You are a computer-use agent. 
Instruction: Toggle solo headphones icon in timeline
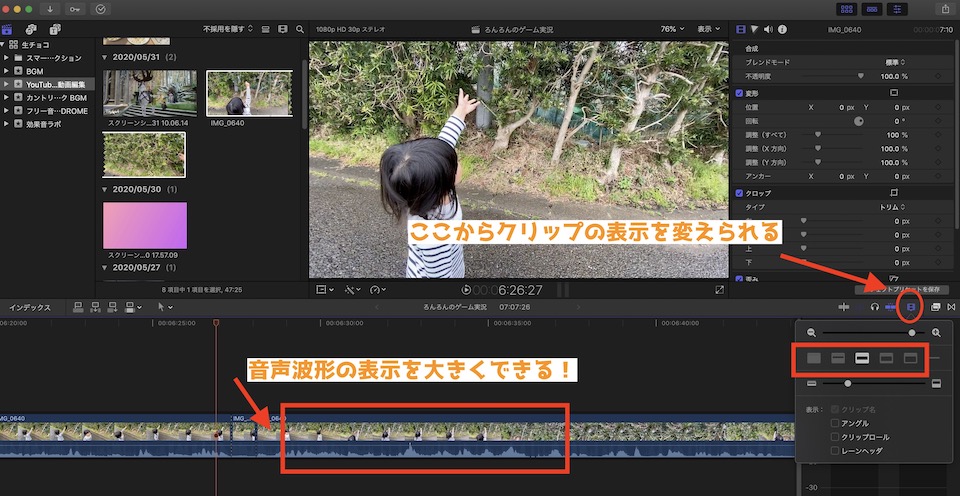(x=875, y=307)
